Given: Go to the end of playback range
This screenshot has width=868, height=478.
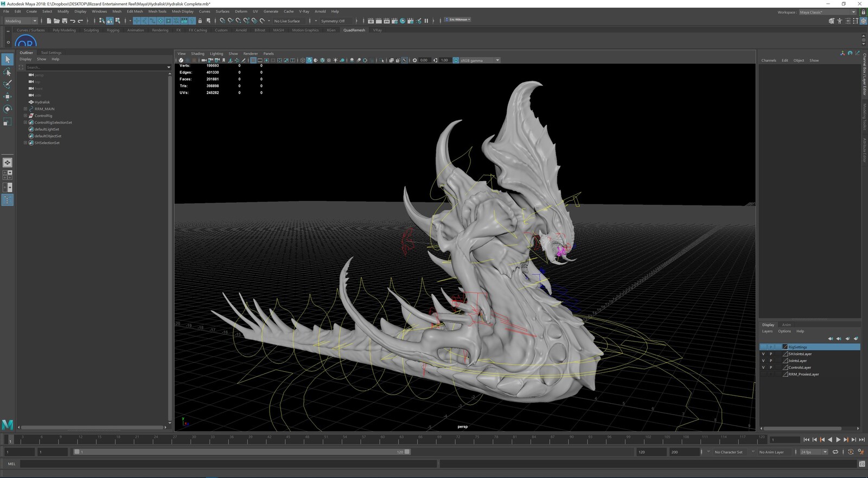Looking at the screenshot, I should coord(861,440).
